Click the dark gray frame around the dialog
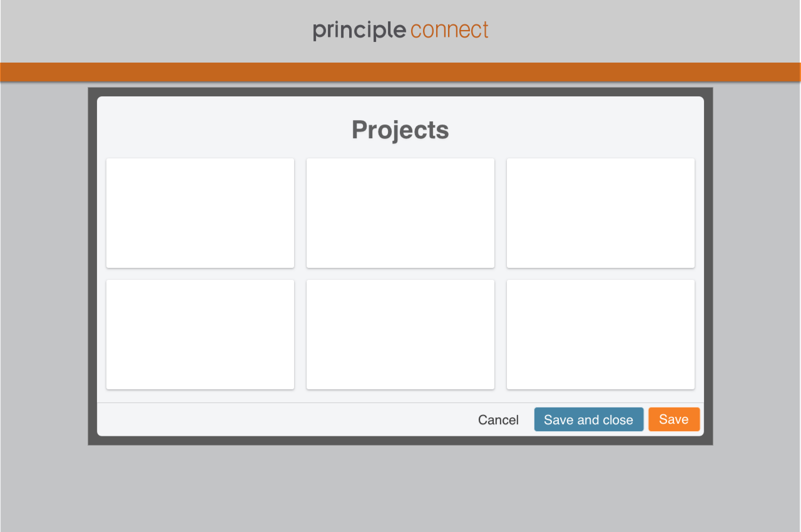The width and height of the screenshot is (801, 532). tap(92, 265)
